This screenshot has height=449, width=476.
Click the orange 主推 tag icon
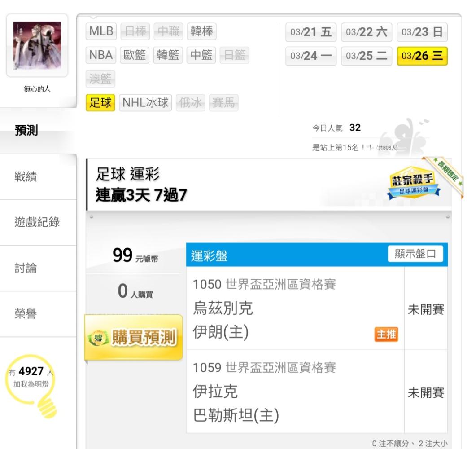point(386,334)
